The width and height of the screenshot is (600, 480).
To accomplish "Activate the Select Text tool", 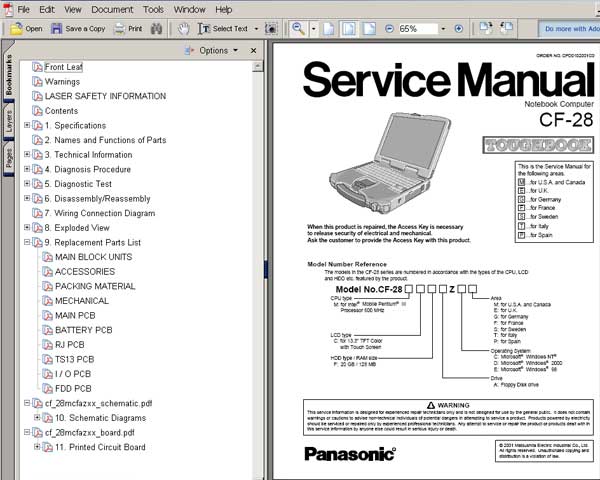I will click(223, 29).
